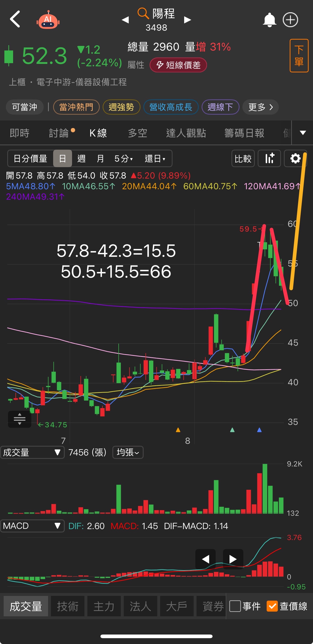Select 日分價量 chart mode
This screenshot has height=644, width=313.
31,158
